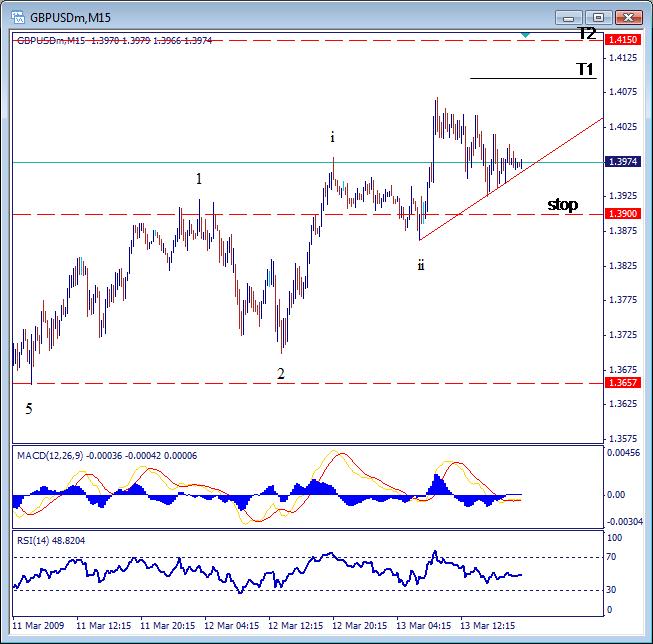Screen dimensions: 653x644
Task: Click the 1.3575 price scale value
Action: coord(623,439)
